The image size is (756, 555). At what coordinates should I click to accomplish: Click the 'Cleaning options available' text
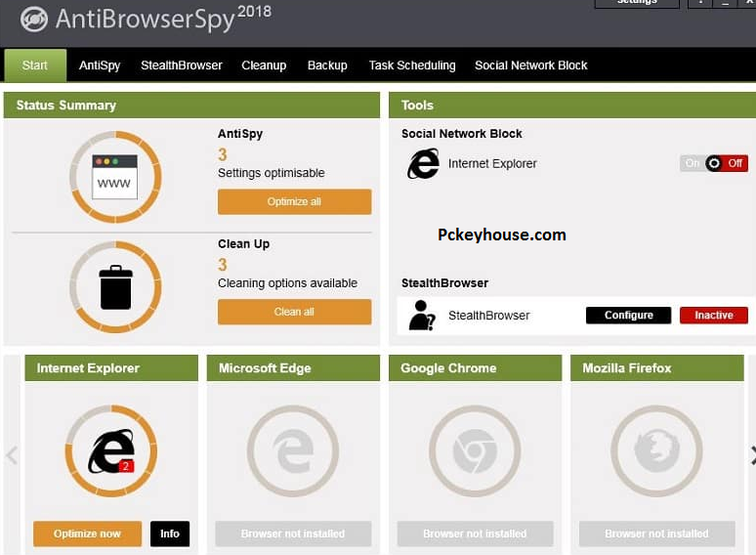[x=287, y=283]
